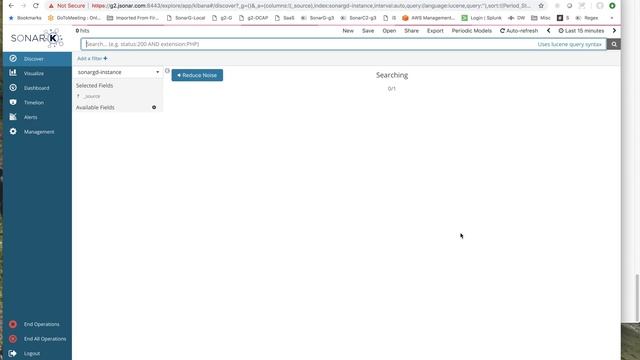The height and width of the screenshot is (360, 640).
Task: Go to previous time range arrow
Action: click(549, 31)
